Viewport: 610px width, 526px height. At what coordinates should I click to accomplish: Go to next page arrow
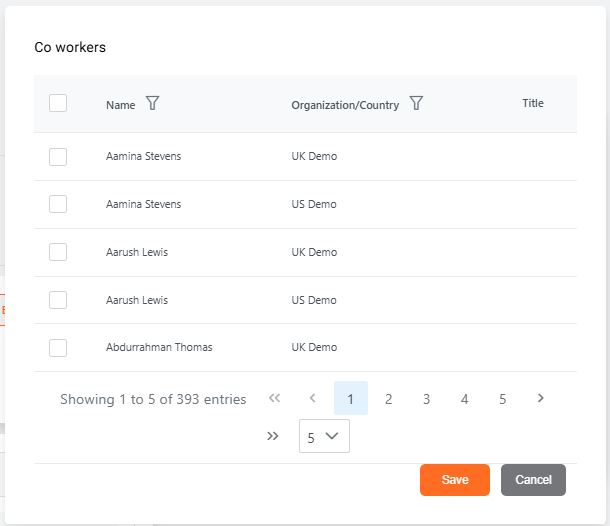point(540,398)
